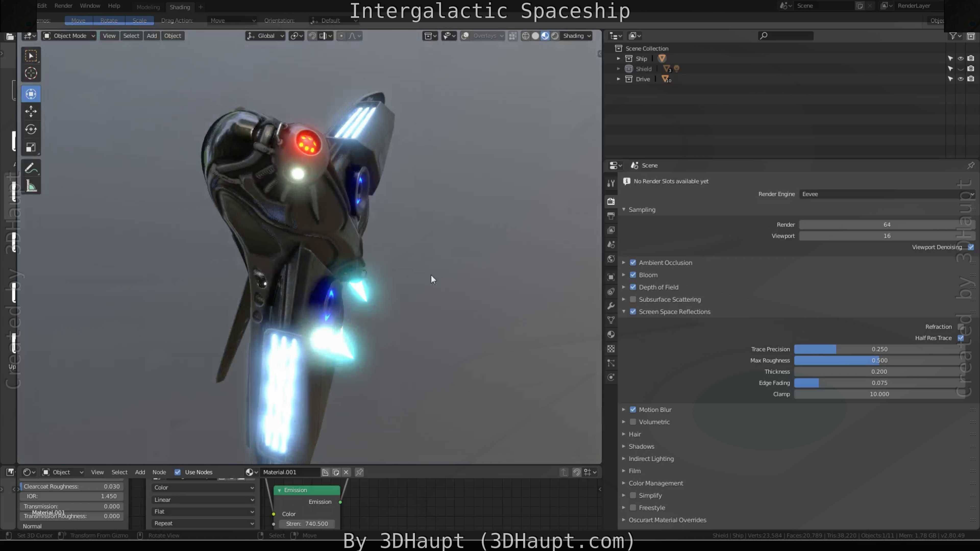980x551 pixels.
Task: Click the Add button in viewport header
Action: coord(152,36)
